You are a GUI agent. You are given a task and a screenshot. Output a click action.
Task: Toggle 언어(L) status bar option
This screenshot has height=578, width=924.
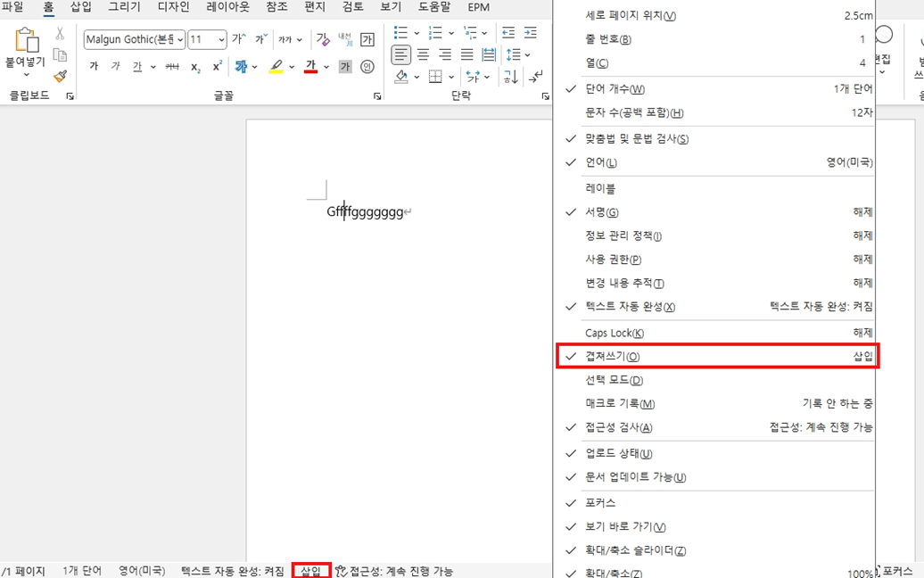[x=715, y=162]
